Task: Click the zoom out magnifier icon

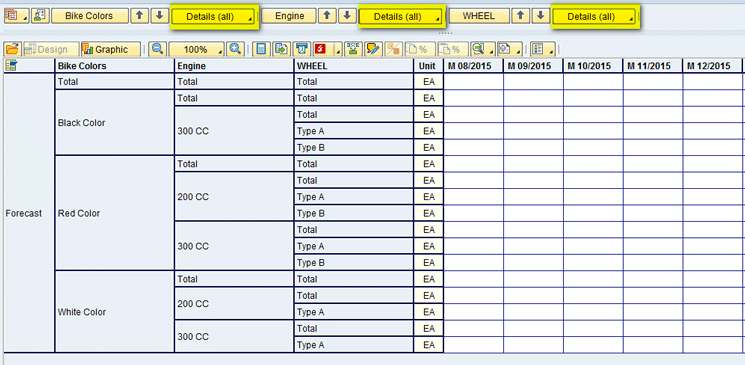Action: tap(157, 49)
